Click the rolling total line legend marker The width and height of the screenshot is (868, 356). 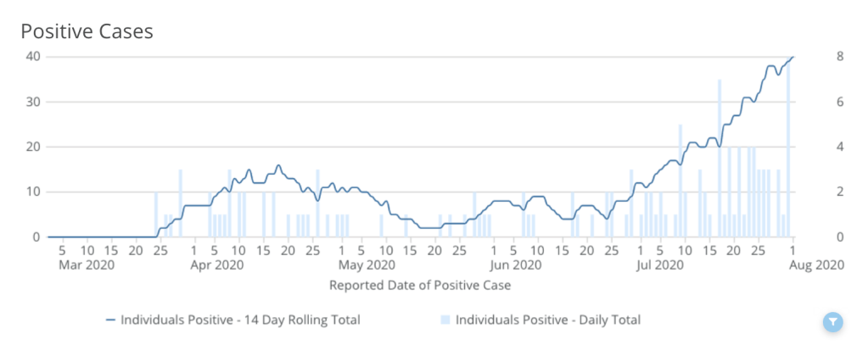tap(110, 320)
